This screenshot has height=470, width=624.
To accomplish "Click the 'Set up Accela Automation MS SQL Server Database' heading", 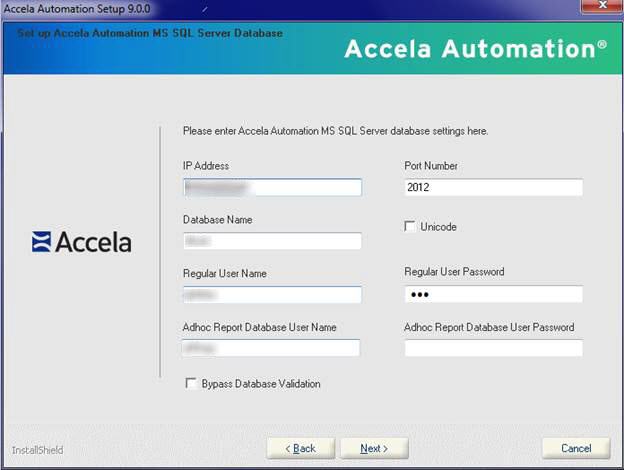I will [150, 33].
